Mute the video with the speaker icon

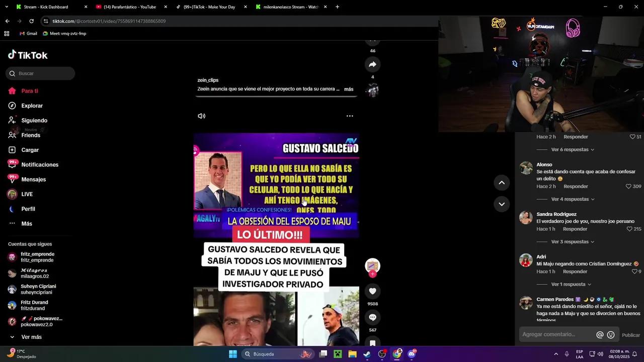pos(201,116)
